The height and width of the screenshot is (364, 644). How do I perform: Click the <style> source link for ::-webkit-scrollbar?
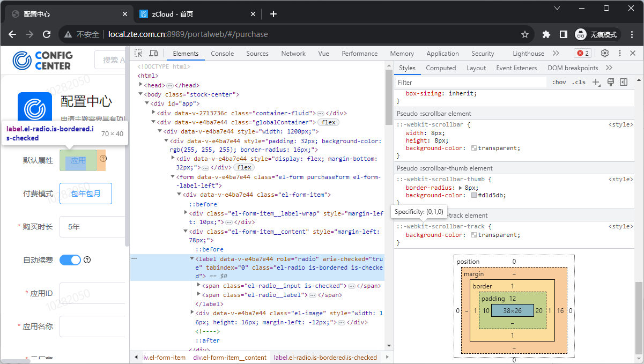(x=620, y=124)
